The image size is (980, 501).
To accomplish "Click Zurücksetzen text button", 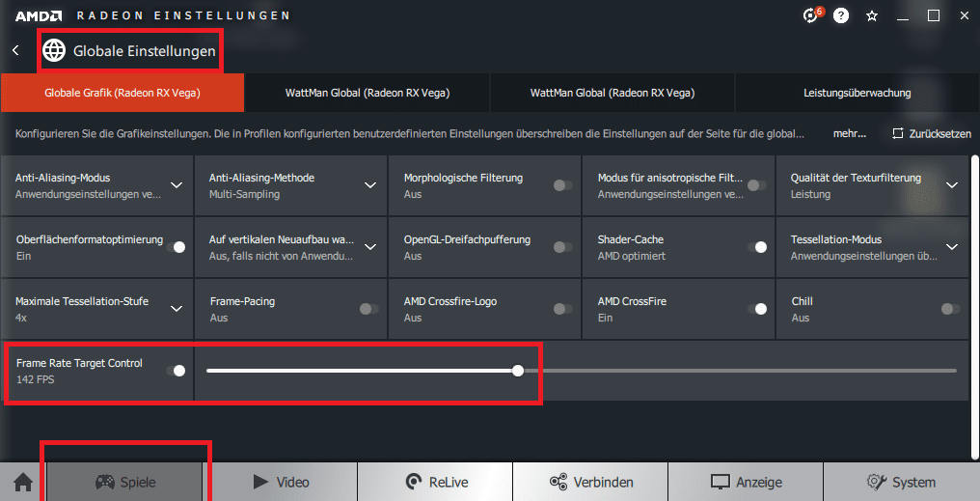I will pyautogui.click(x=940, y=134).
